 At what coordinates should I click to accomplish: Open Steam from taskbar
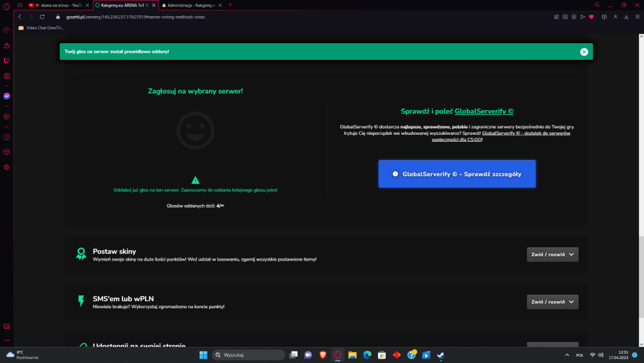point(440,355)
